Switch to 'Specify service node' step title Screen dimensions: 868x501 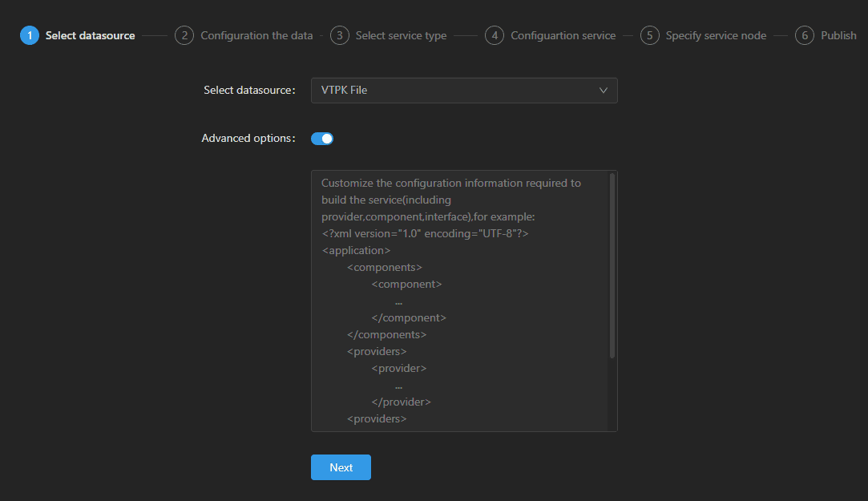[716, 35]
